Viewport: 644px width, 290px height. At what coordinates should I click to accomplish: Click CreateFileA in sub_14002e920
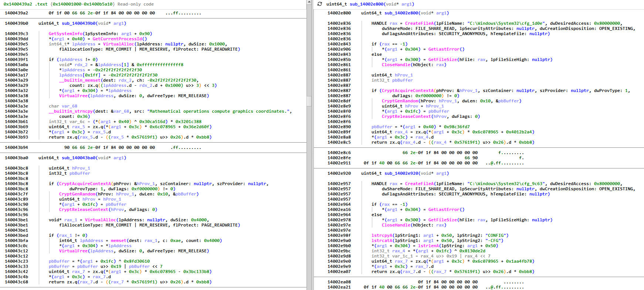tap(419, 184)
